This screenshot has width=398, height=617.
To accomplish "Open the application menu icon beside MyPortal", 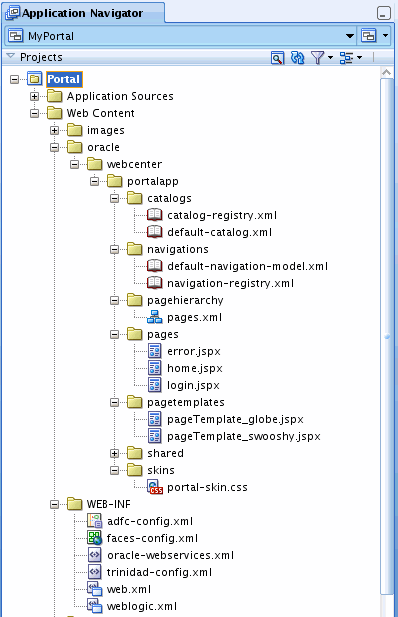I will pos(369,36).
